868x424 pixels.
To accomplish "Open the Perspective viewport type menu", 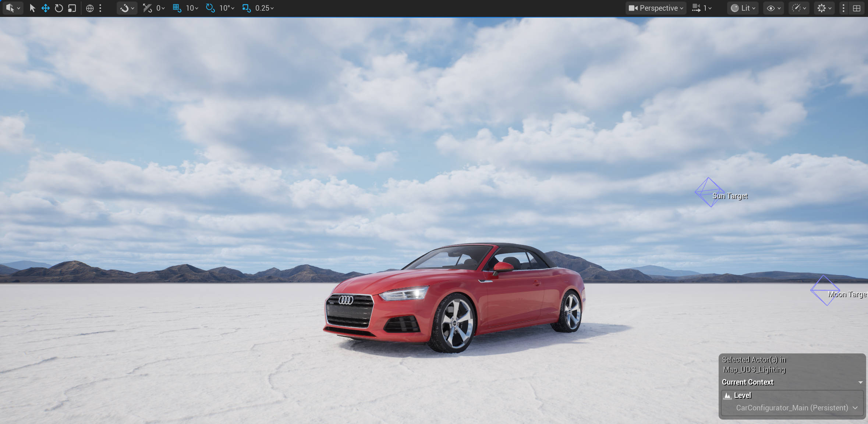I will pos(656,8).
